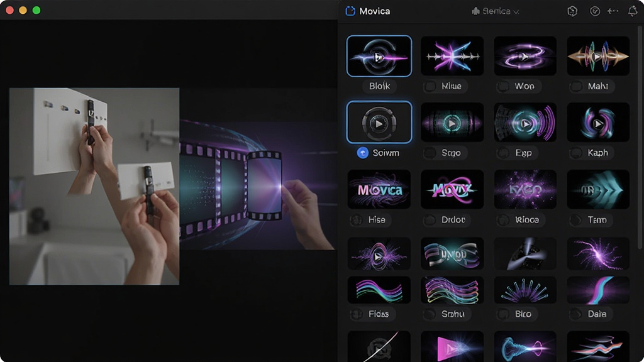Play the Bloik effect preview
The height and width of the screenshot is (362, 644).
379,56
